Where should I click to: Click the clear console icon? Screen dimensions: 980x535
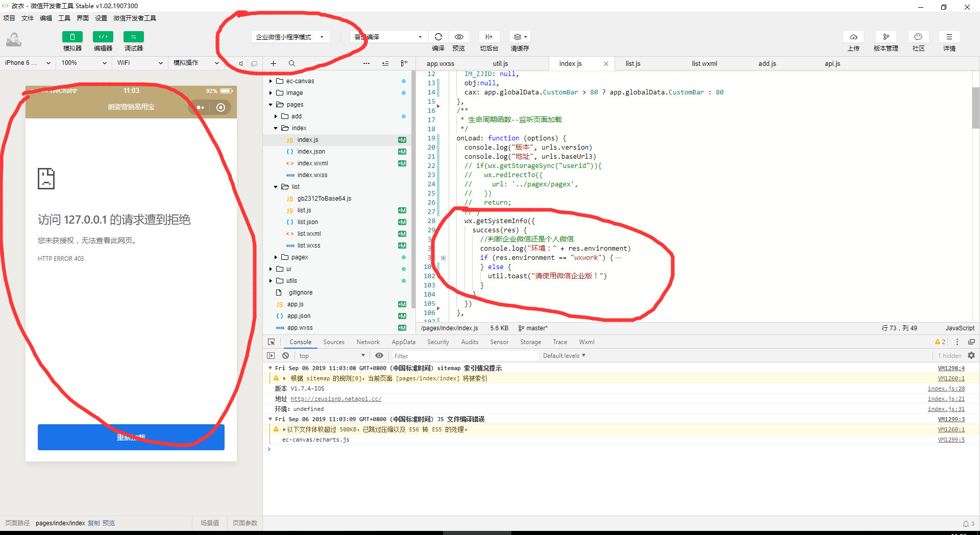click(x=286, y=356)
